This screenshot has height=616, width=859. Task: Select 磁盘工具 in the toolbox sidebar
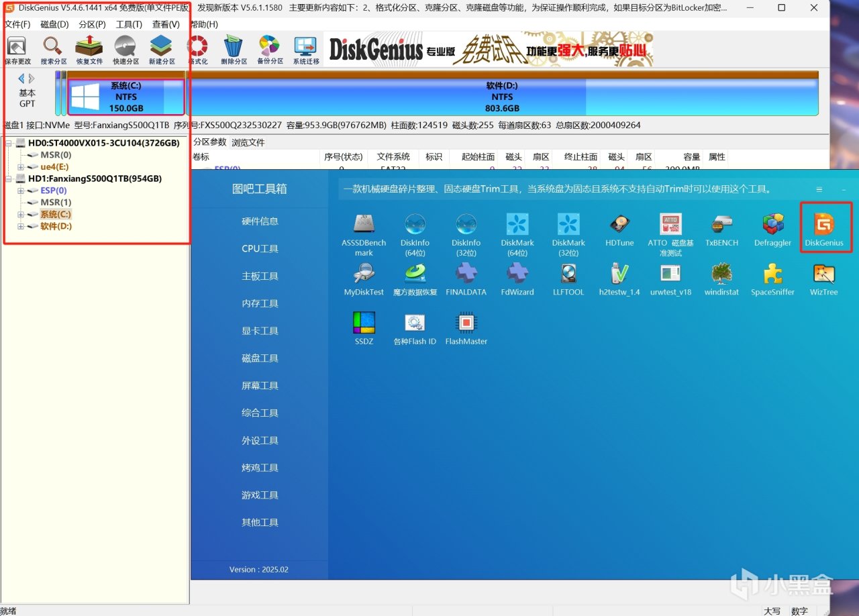tap(260, 358)
